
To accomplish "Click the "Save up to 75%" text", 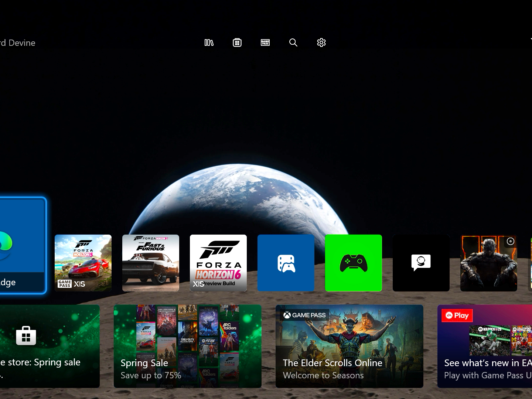I will coord(151,375).
